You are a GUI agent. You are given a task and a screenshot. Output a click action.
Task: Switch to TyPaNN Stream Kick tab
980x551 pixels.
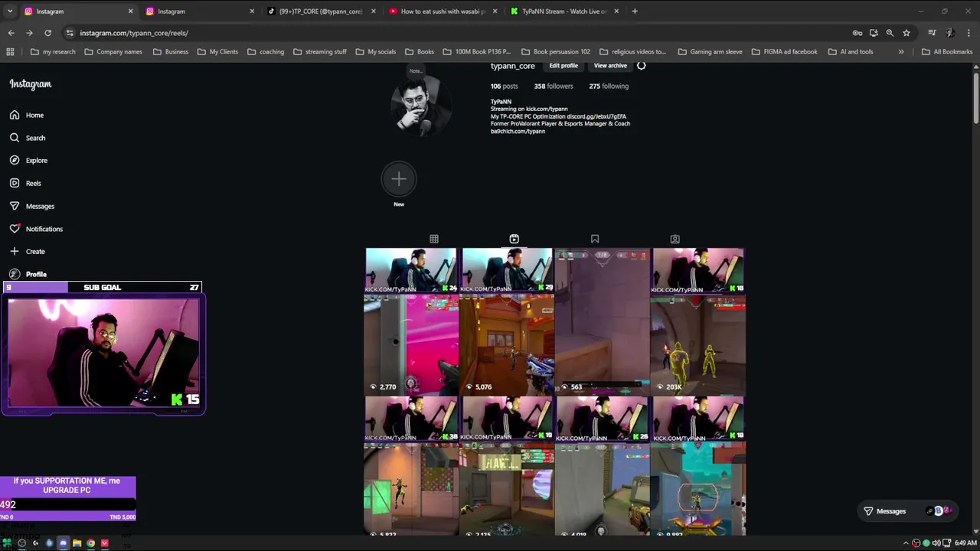click(x=564, y=11)
